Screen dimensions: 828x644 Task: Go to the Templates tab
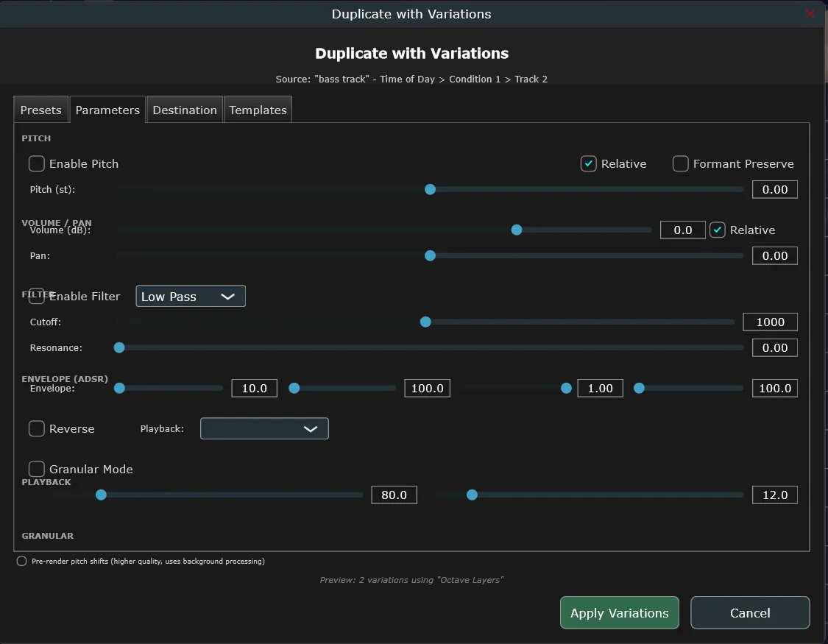[x=258, y=110]
